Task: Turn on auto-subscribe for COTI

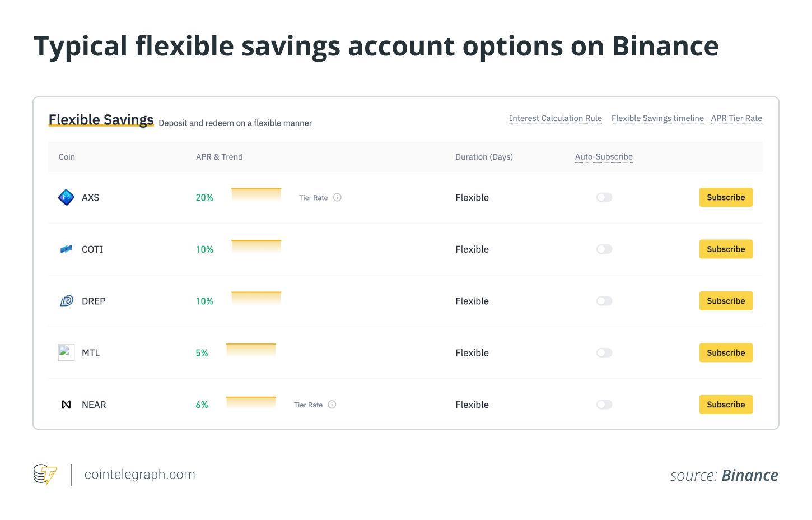Action: (604, 249)
